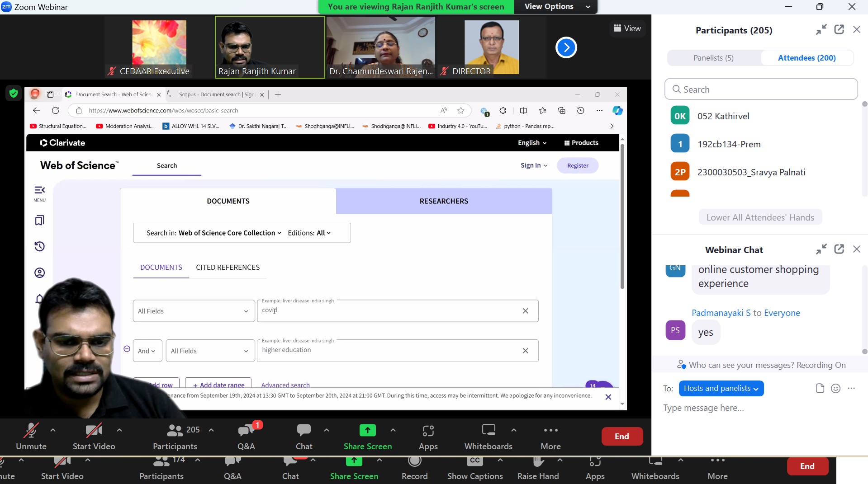The height and width of the screenshot is (484, 868).
Task: Click the green Share Screen icon
Action: (x=367, y=431)
